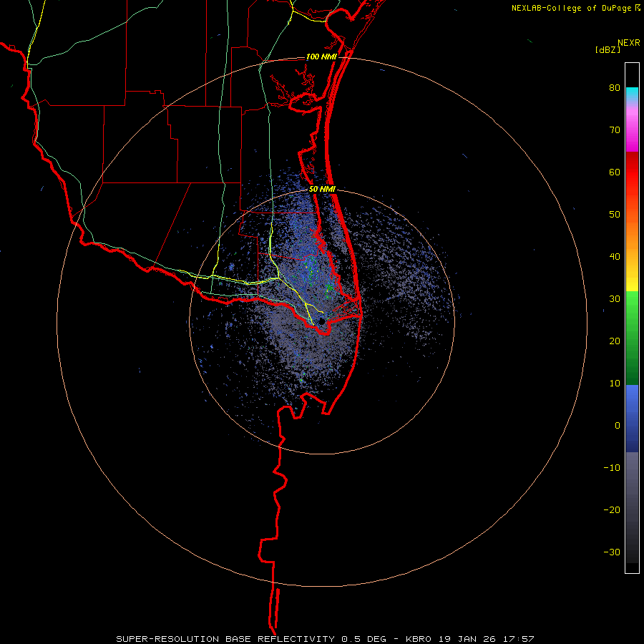Click the [dBZ] unit label
The width and height of the screenshot is (644, 644).
[x=608, y=49]
